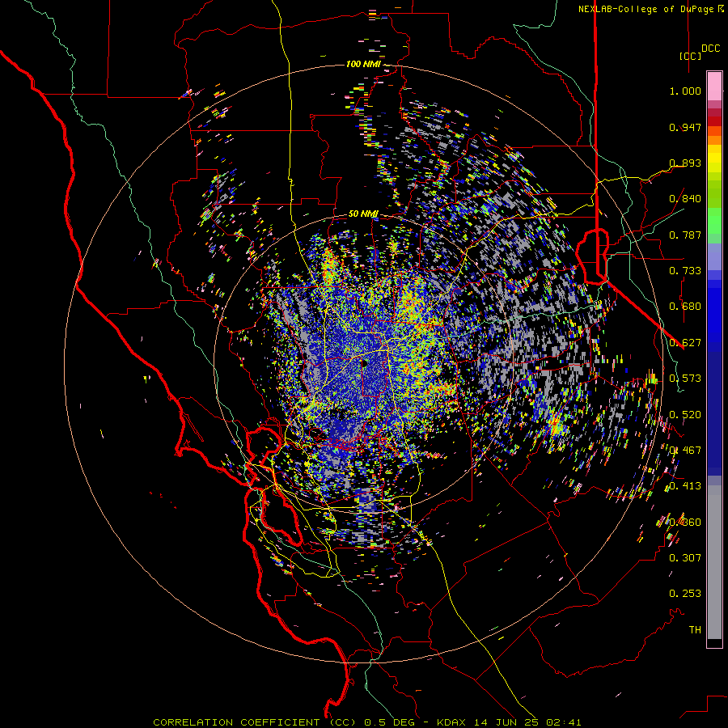Click the 0.840 legend value
This screenshot has height=728, width=728.
(x=685, y=199)
